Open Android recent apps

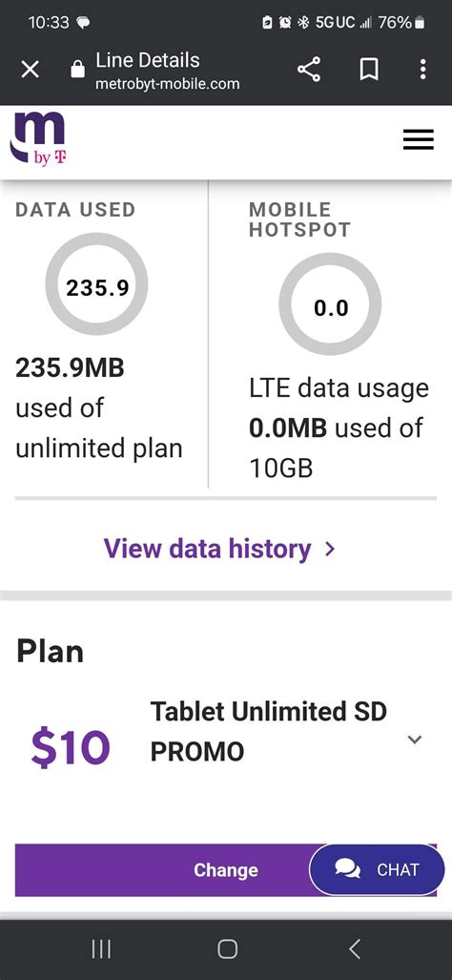click(x=101, y=949)
